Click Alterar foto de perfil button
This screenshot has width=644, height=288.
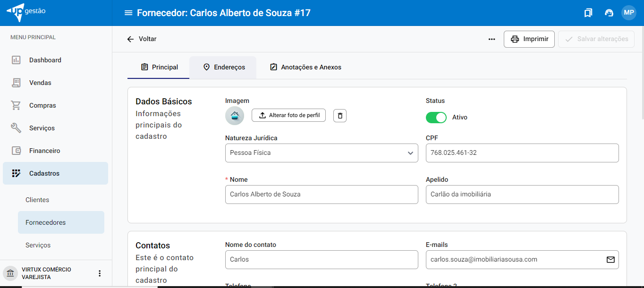[288, 116]
